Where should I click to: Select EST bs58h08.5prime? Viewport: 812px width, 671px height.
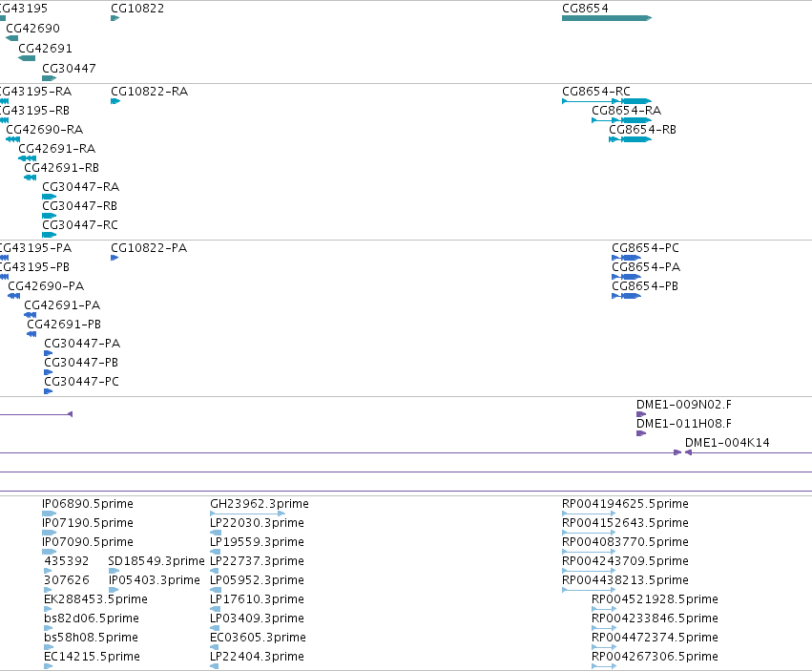click(49, 647)
